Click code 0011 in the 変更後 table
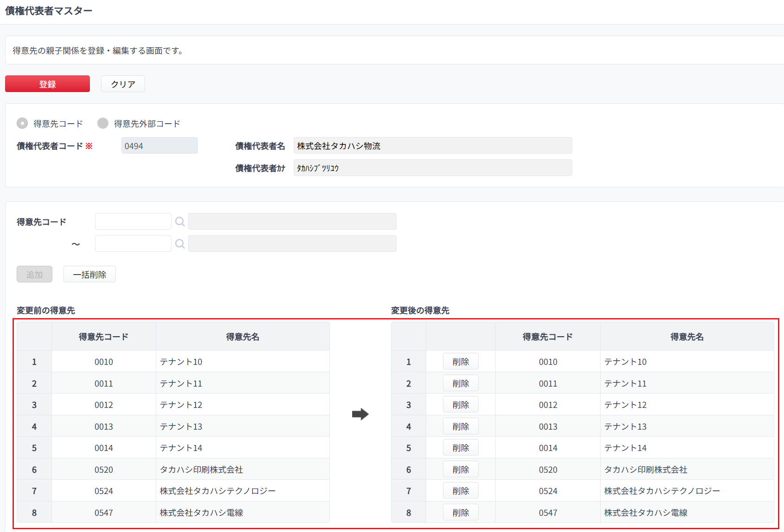This screenshot has height=532, width=784. (548, 383)
